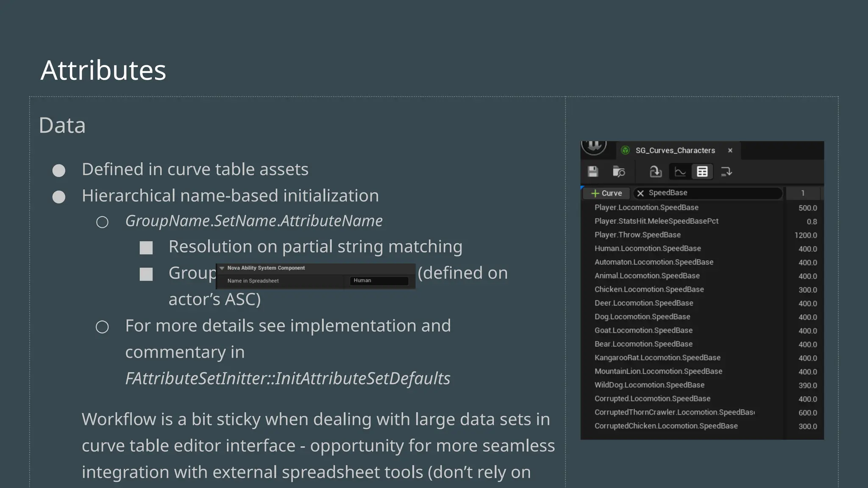Image resolution: width=868 pixels, height=488 pixels.
Task: Collapse the Nova Ability System Component section
Action: (222, 268)
